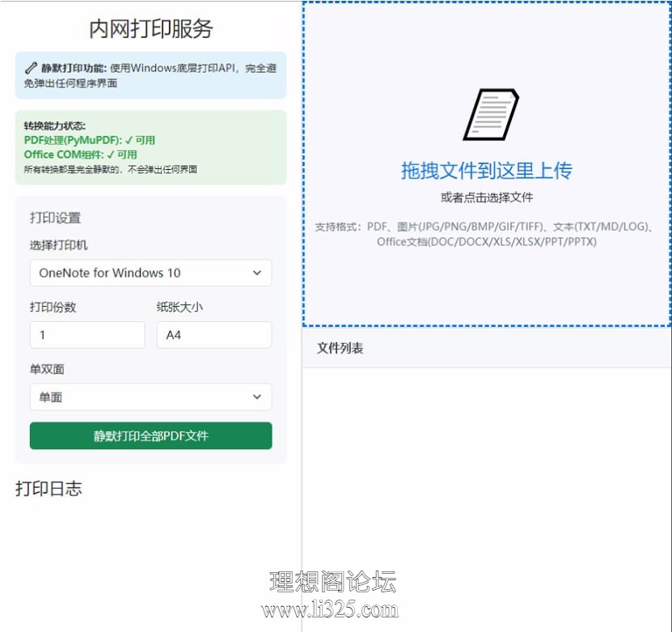Click the 转换能力状态 status panel label
Screen dimensions: 672x632
[54, 125]
